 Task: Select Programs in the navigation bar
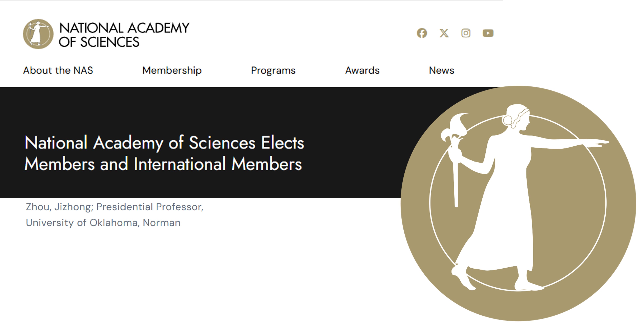[x=273, y=70]
